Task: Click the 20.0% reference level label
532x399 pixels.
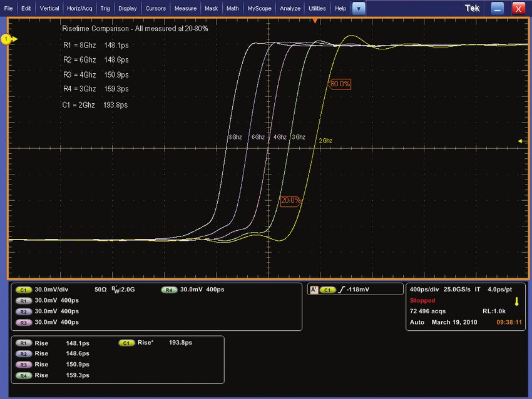Action: (291, 201)
